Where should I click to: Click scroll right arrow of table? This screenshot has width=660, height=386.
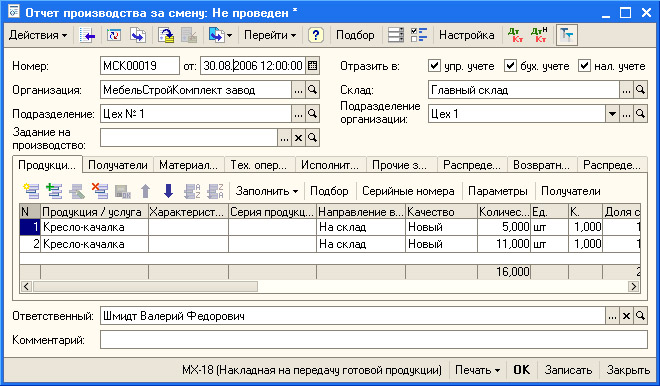[633, 287]
